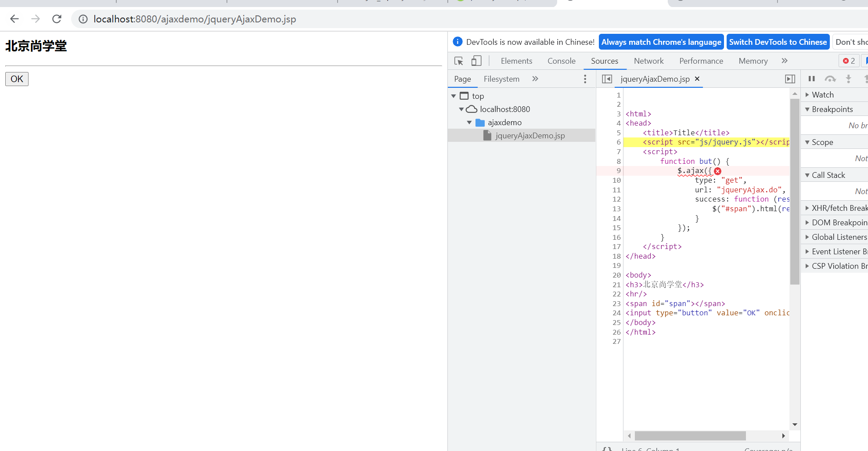Toggle device toolbar icon

476,61
